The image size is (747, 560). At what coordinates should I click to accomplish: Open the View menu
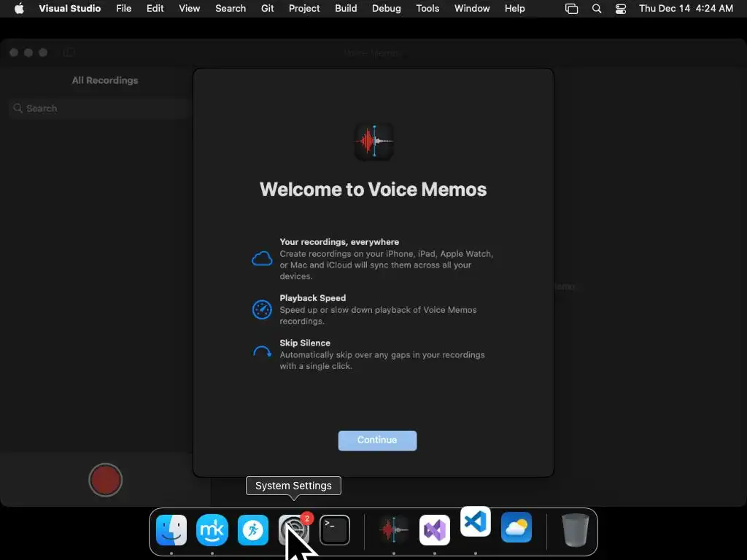tap(189, 8)
